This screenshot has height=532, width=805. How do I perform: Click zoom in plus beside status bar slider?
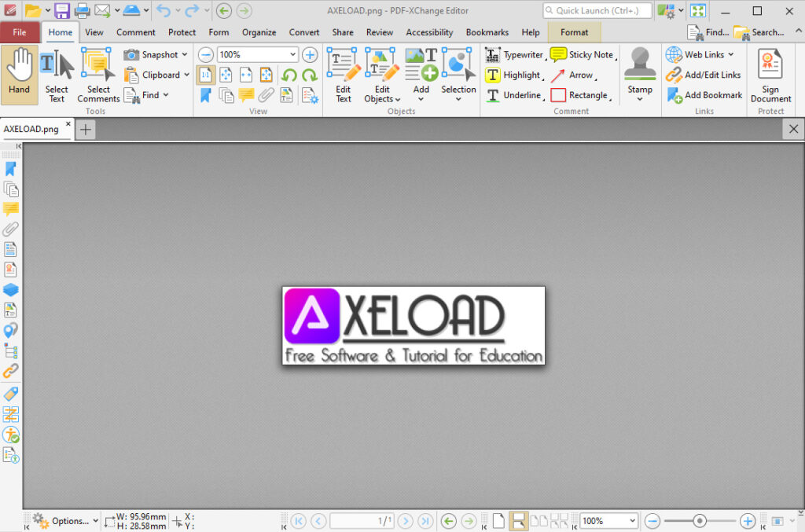(748, 521)
